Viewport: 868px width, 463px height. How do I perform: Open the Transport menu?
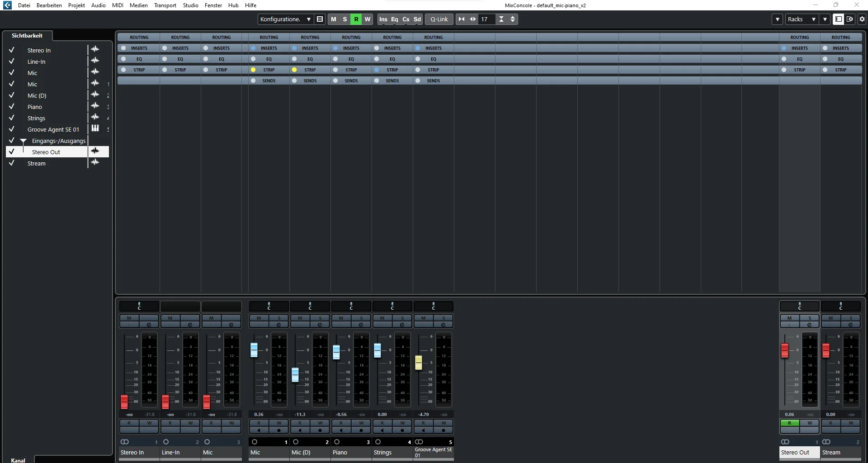[x=165, y=5]
